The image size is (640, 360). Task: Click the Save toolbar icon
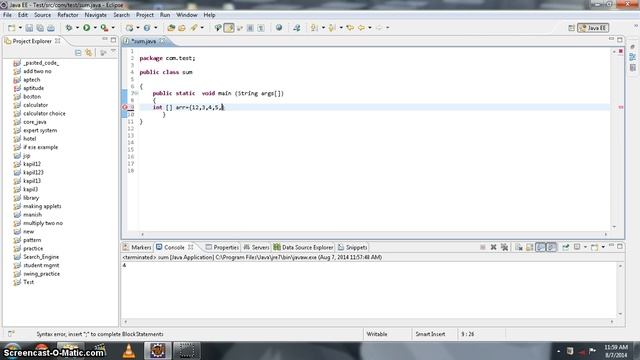point(29,28)
